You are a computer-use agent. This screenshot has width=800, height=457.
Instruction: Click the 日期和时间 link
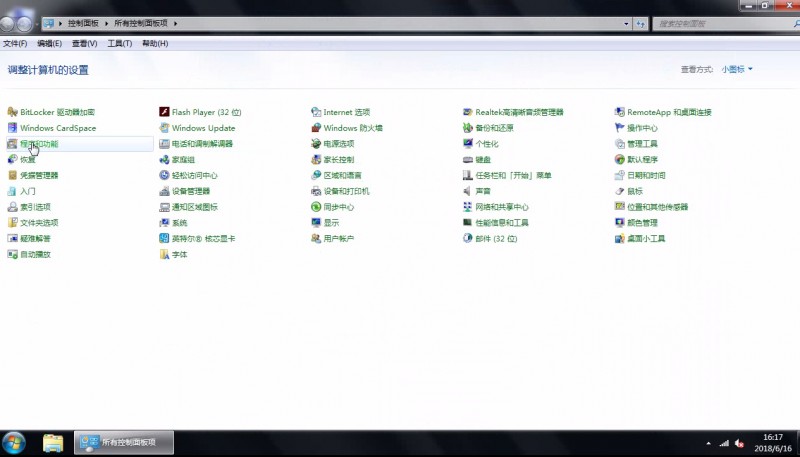(646, 175)
